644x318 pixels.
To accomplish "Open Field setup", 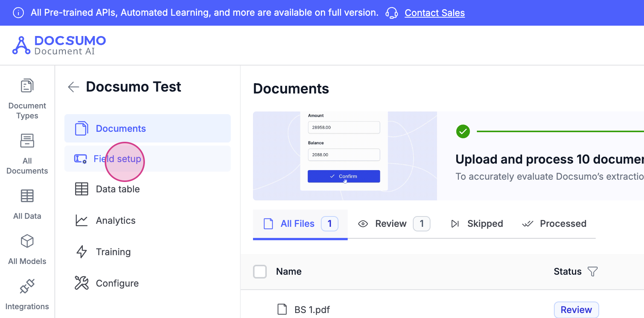I will pyautogui.click(x=148, y=159).
